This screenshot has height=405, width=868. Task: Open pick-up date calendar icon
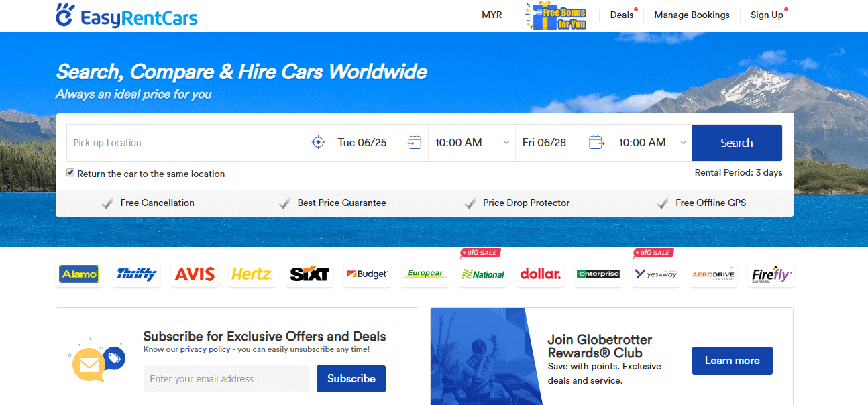415,142
